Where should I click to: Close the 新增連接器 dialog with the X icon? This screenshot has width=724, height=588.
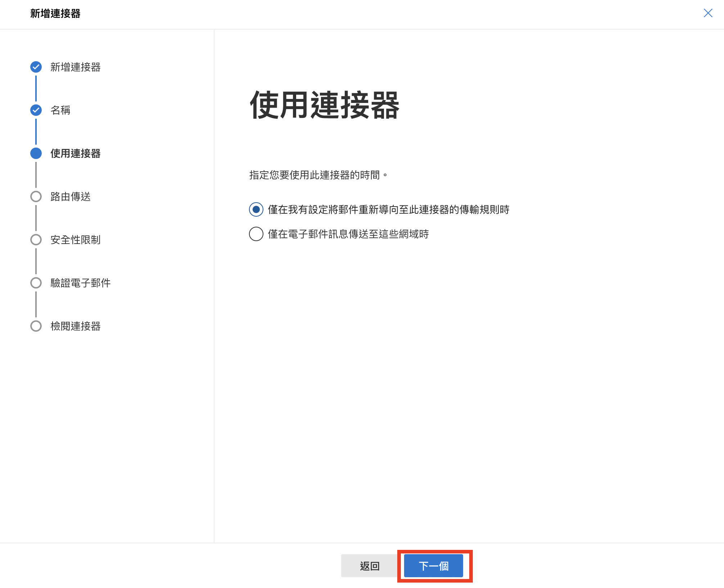point(708,13)
